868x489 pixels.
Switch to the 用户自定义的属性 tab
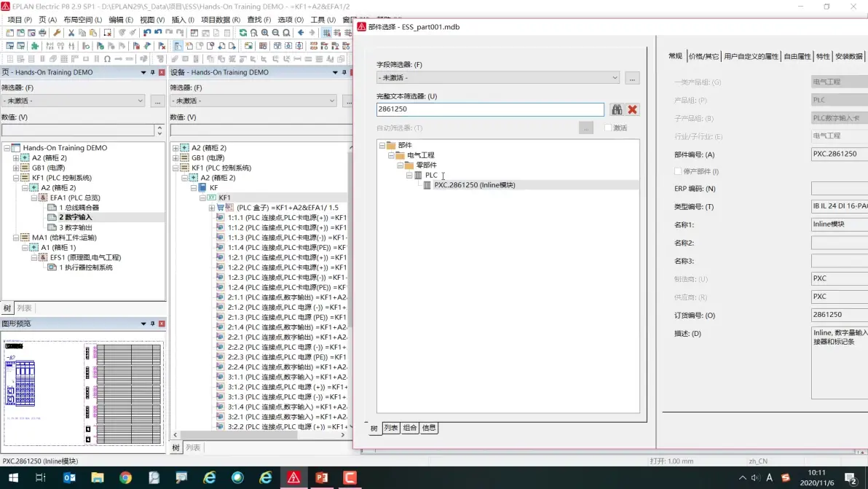pos(751,56)
